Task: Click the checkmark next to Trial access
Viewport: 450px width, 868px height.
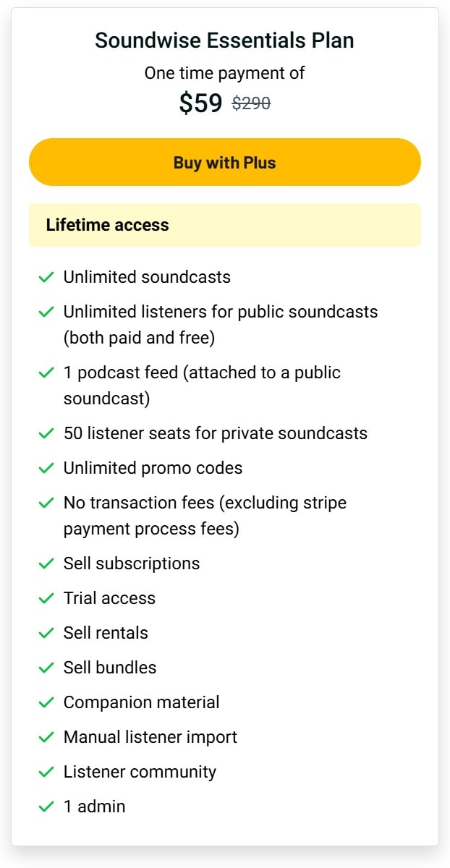Action: (46, 598)
